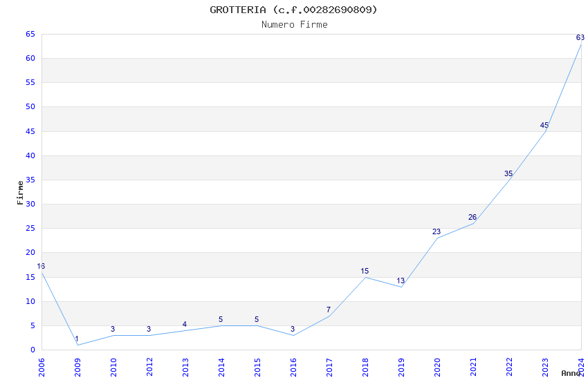
Task: Click x-axis year label 2006
Action: click(x=42, y=367)
